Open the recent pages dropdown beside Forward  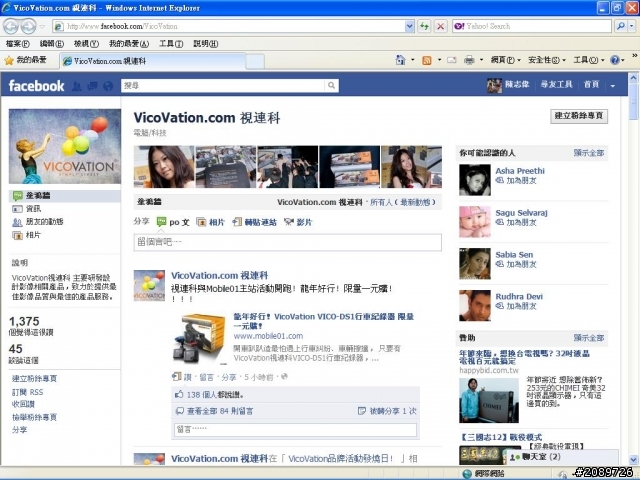click(42, 27)
